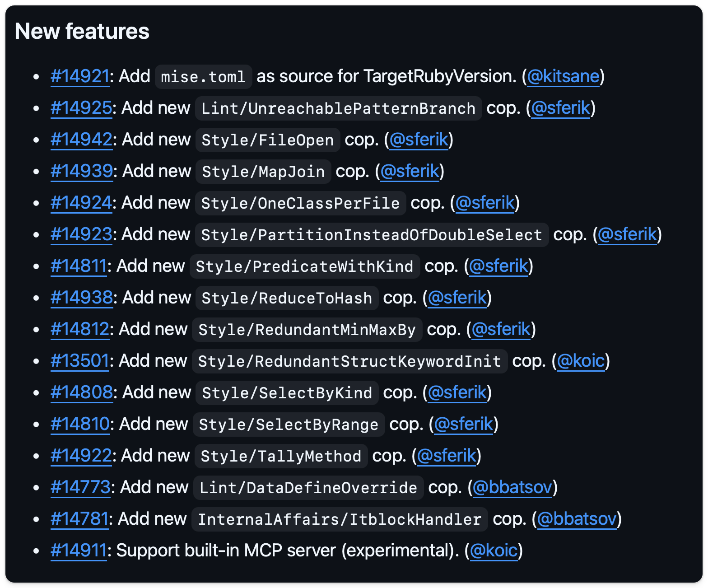
Task: Click #14781 ItblockHandler link
Action: pos(79,519)
